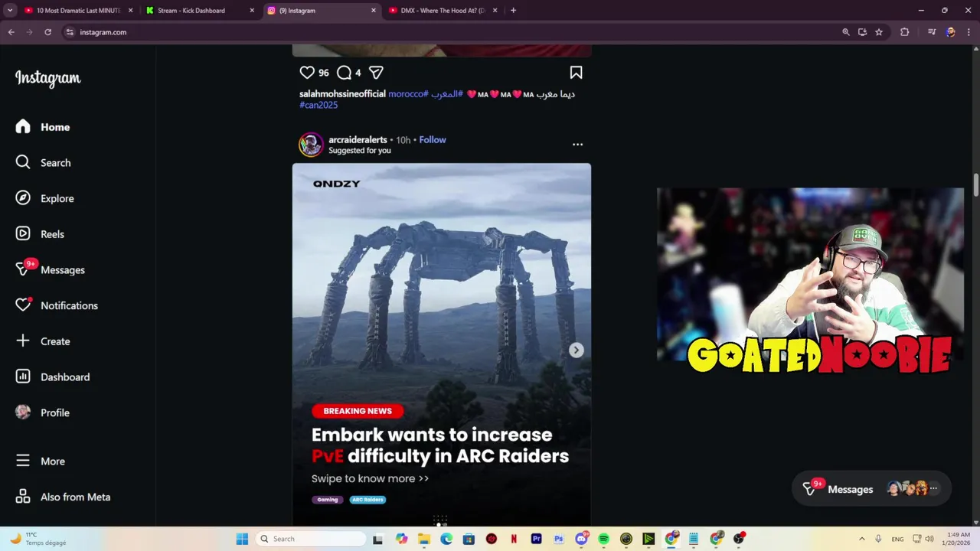Open the tab search dropdown

10,11
